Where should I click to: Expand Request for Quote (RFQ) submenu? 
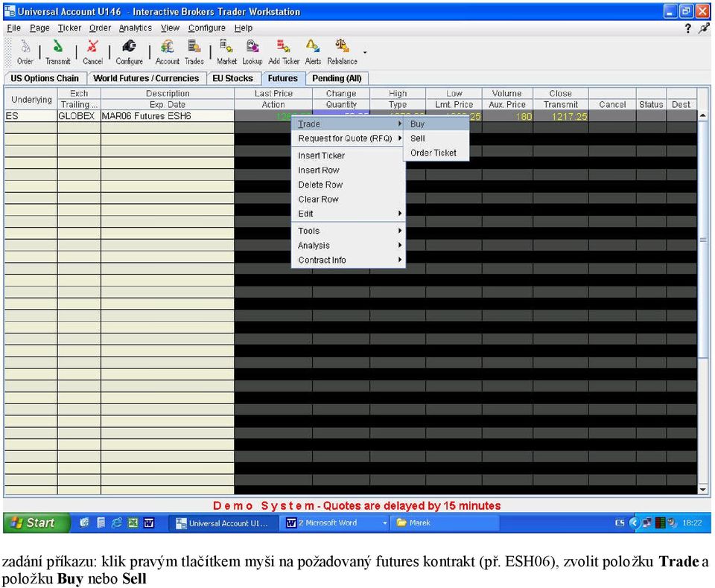coord(349,138)
